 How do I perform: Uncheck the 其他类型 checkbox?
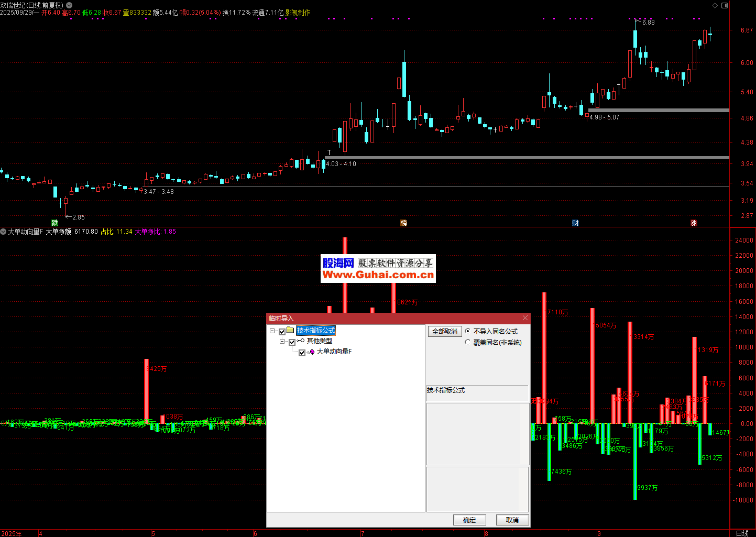point(292,342)
